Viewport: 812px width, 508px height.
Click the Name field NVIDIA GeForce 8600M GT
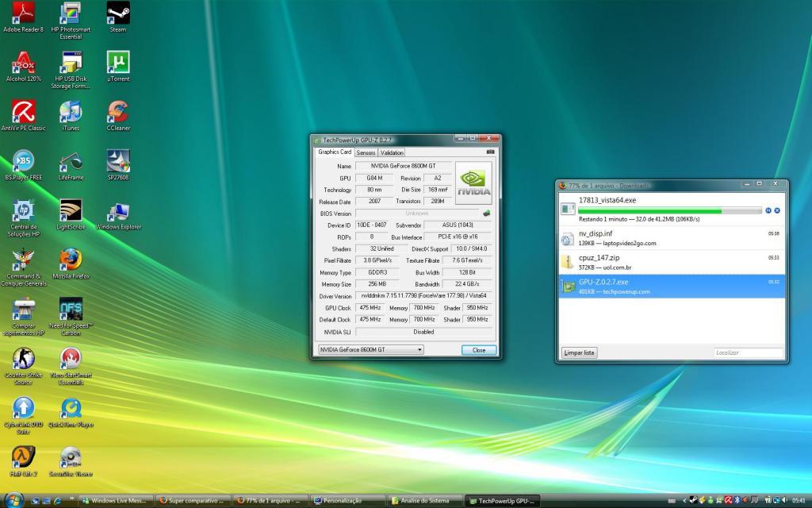coord(404,166)
